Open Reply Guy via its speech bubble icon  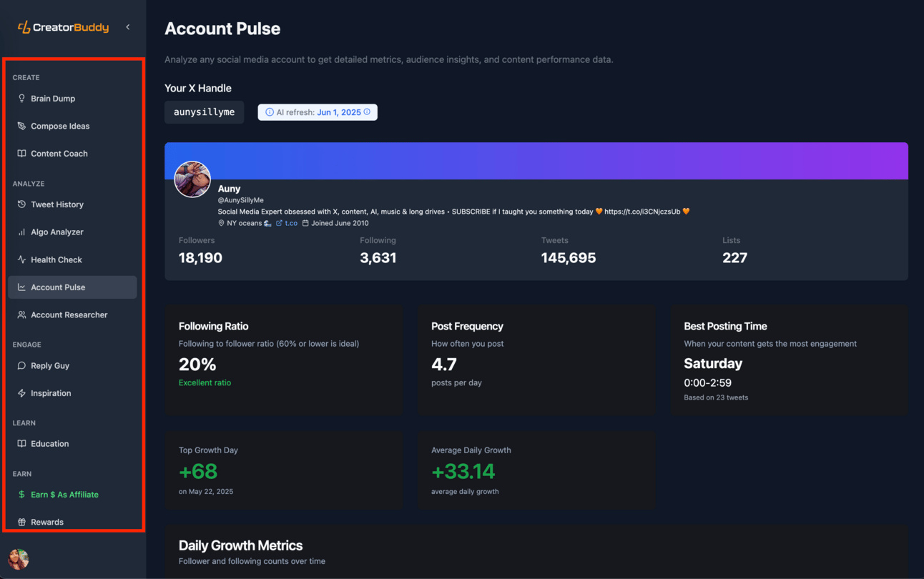coord(21,365)
